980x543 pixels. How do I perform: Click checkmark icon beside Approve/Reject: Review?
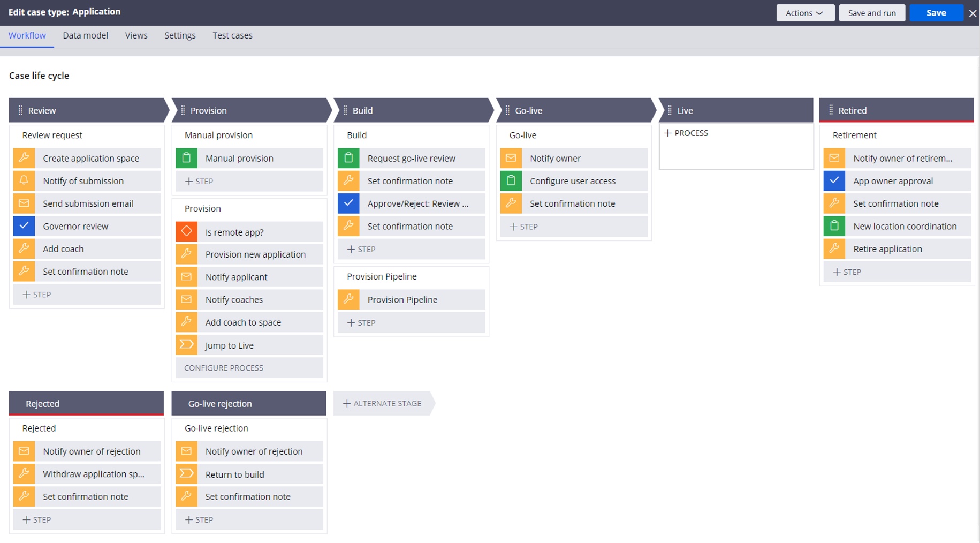coord(348,203)
